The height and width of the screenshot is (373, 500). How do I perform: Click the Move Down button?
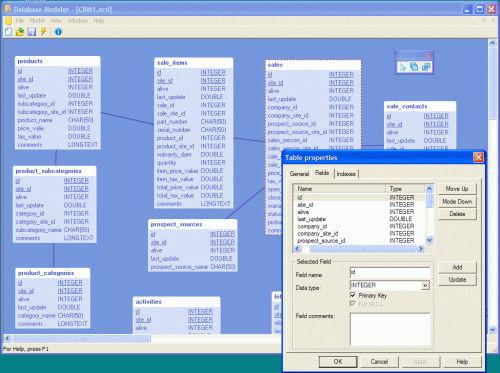[x=457, y=201]
